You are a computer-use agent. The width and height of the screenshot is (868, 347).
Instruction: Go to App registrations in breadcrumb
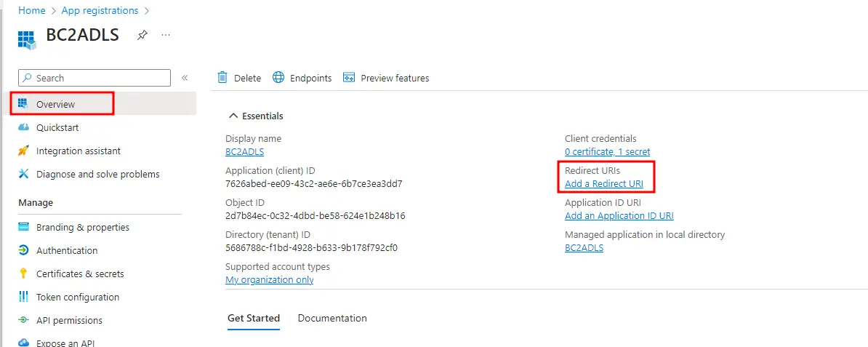pos(100,10)
